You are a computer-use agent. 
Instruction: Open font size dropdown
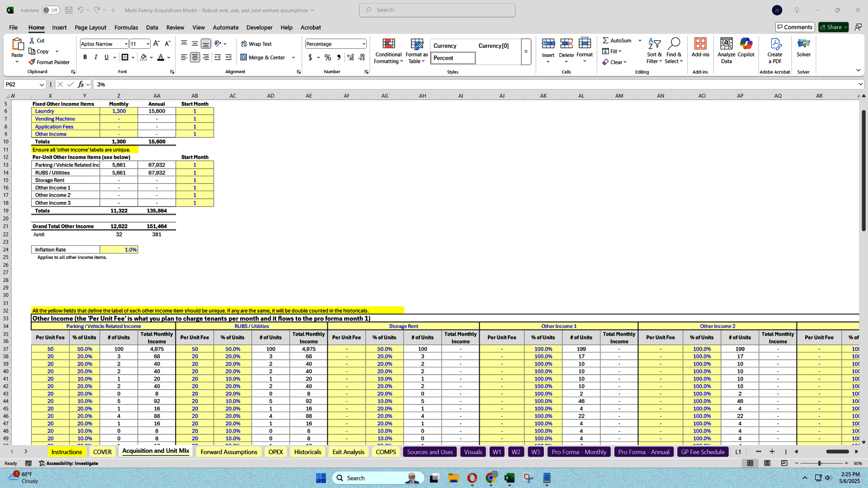[x=148, y=44]
